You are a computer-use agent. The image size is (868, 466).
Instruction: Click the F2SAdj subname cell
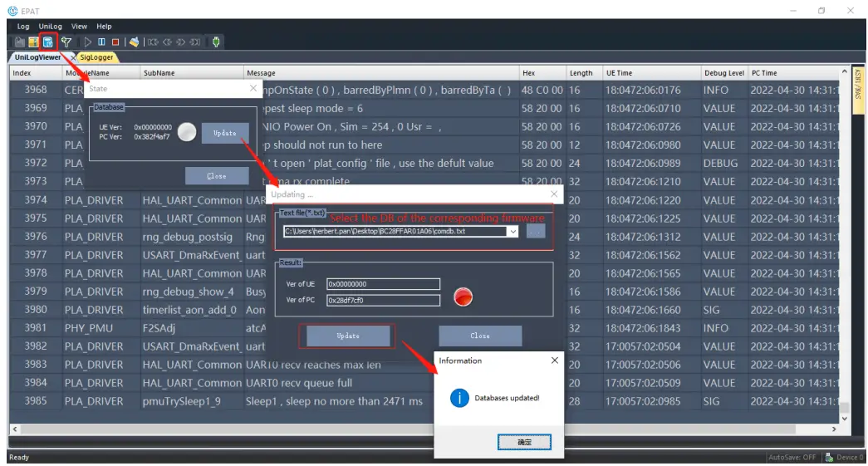point(192,328)
